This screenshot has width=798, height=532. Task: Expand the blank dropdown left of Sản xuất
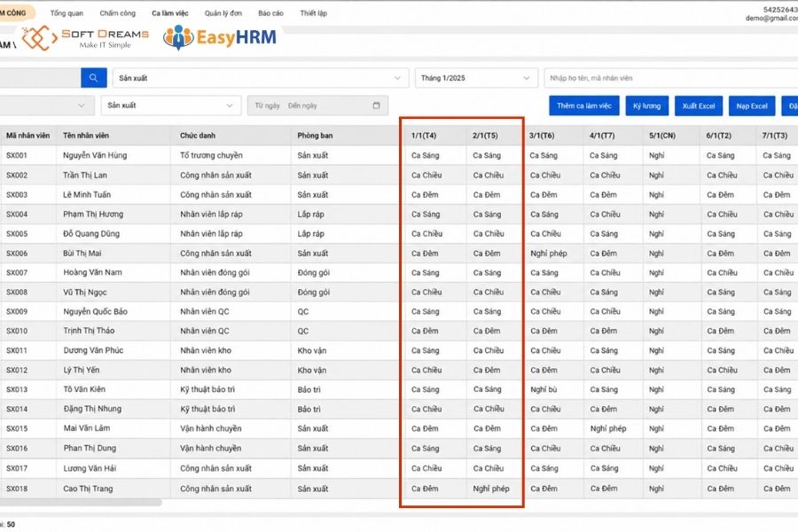47,106
